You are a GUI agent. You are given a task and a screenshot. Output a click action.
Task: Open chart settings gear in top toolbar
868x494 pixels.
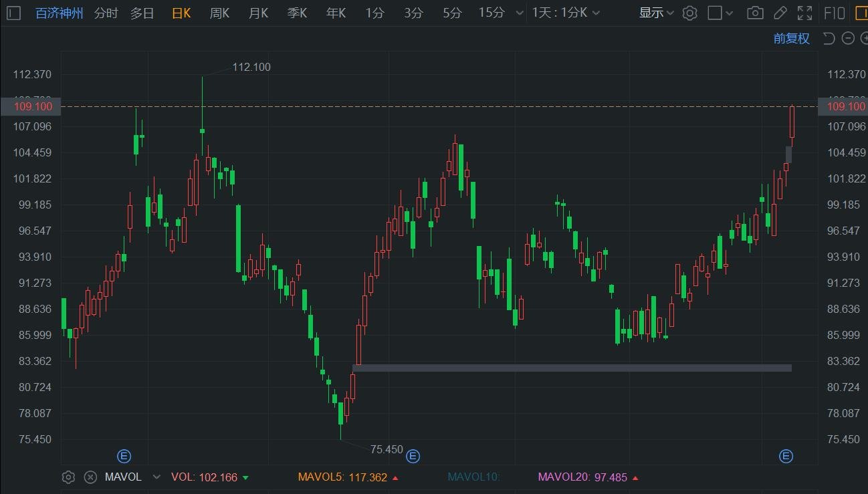(690, 13)
